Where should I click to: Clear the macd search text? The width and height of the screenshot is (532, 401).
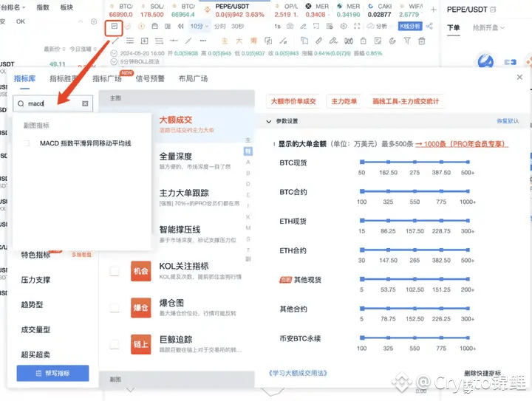coord(85,104)
